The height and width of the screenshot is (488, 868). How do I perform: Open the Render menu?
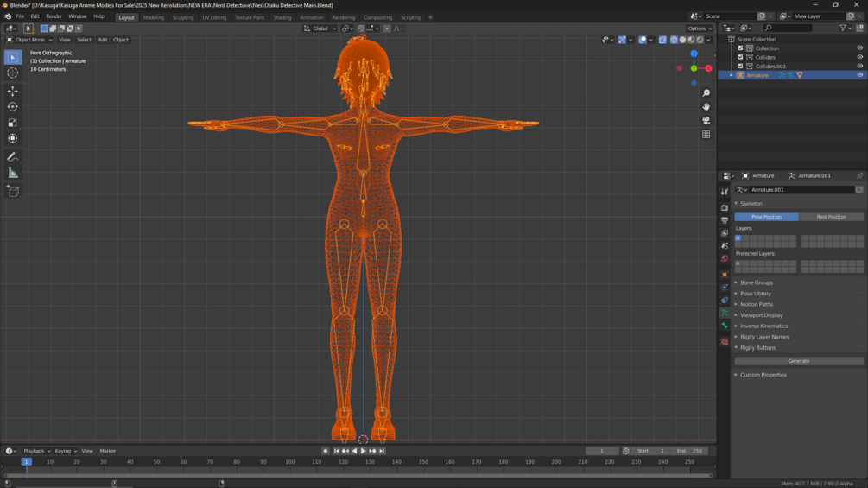(54, 16)
